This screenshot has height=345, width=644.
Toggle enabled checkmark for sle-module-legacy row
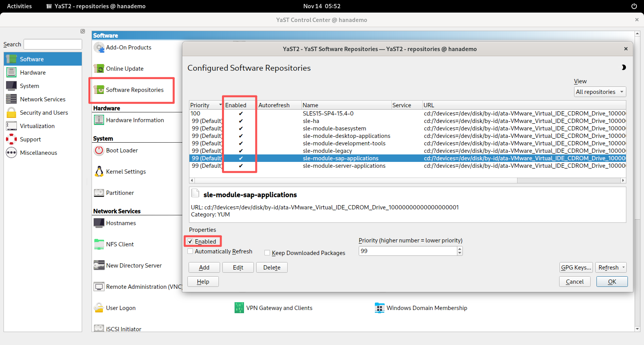241,151
